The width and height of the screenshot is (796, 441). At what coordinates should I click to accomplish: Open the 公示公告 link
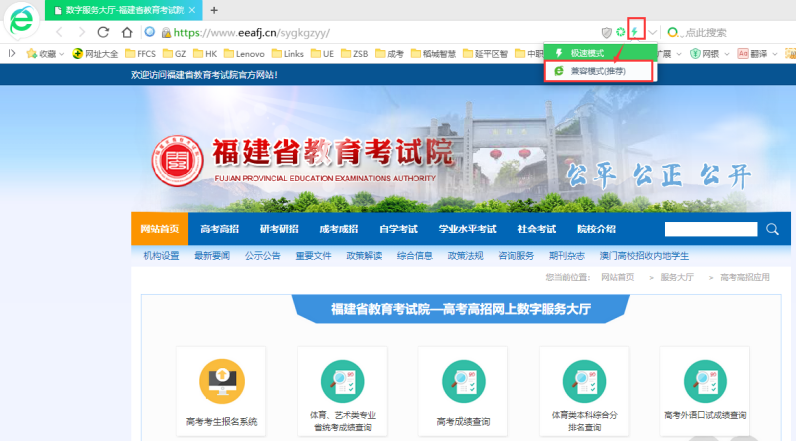point(262,256)
